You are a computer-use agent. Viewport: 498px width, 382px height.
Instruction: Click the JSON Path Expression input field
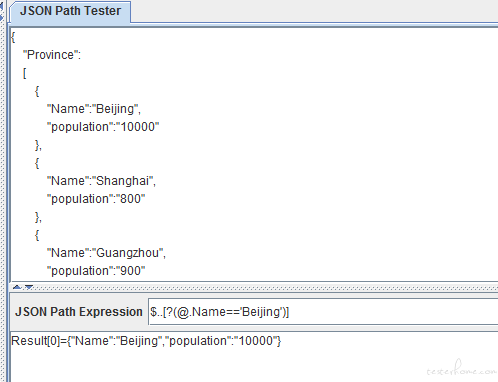click(323, 312)
